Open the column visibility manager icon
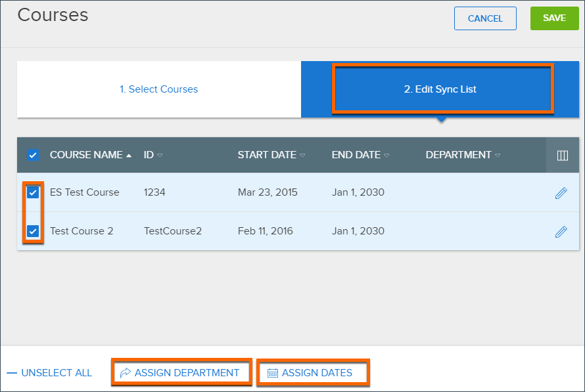 click(562, 155)
